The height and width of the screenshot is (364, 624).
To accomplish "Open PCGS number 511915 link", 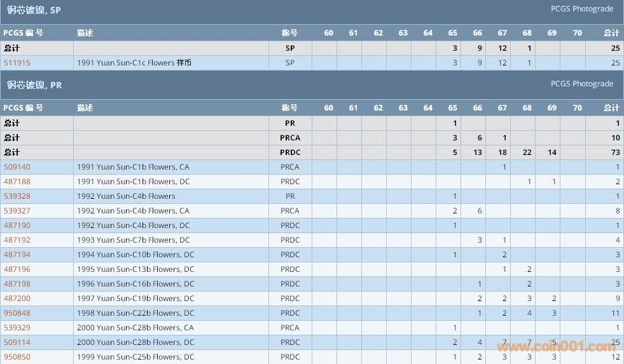I will point(17,63).
